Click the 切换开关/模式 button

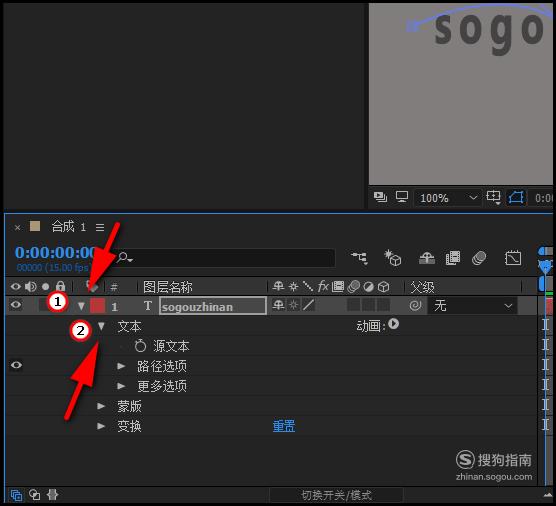(337, 495)
